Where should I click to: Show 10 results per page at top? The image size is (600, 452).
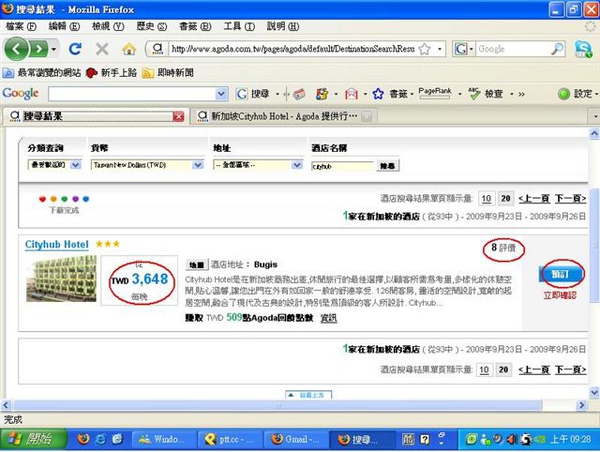coord(486,199)
